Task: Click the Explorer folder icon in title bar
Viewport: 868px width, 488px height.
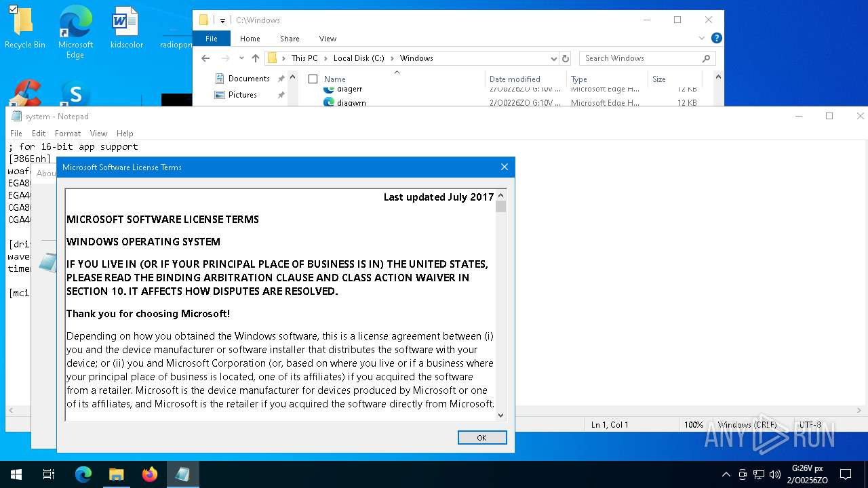Action: coord(204,20)
